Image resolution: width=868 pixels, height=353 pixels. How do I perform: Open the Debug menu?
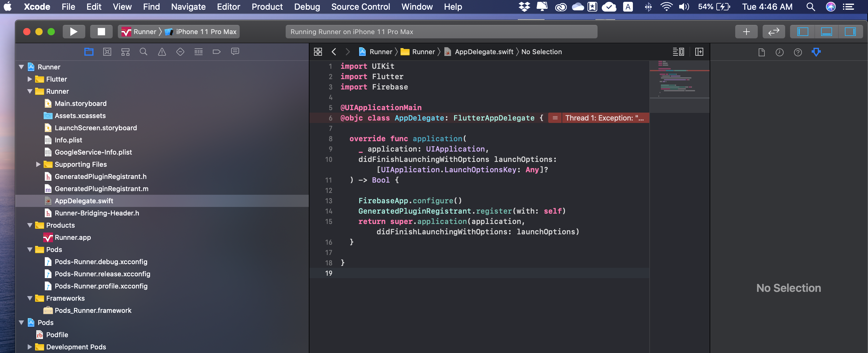click(x=307, y=7)
